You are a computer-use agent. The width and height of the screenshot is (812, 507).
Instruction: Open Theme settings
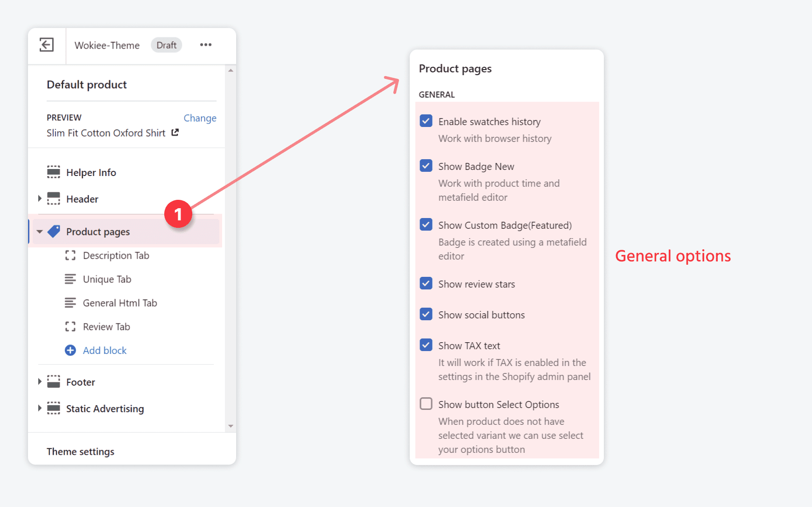(80, 451)
